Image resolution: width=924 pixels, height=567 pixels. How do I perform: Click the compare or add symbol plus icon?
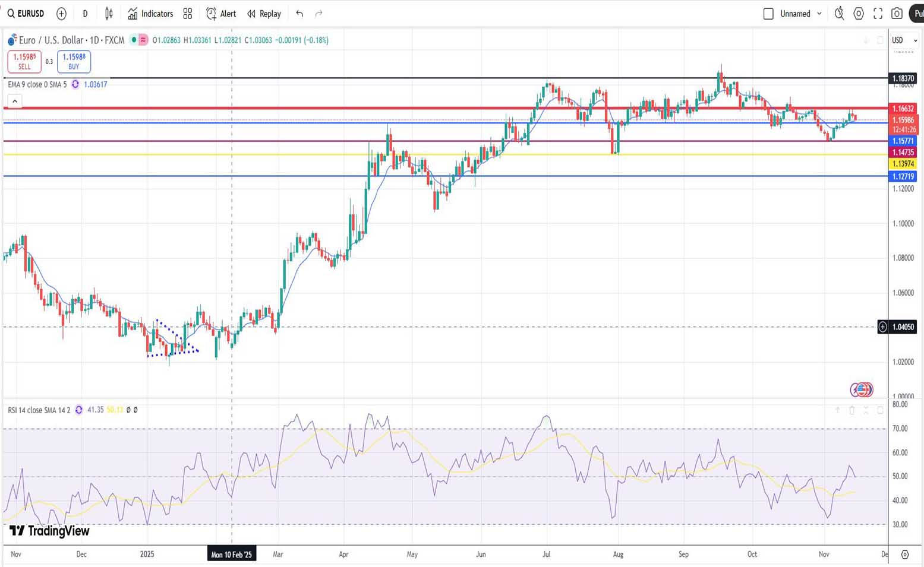pyautogui.click(x=61, y=14)
